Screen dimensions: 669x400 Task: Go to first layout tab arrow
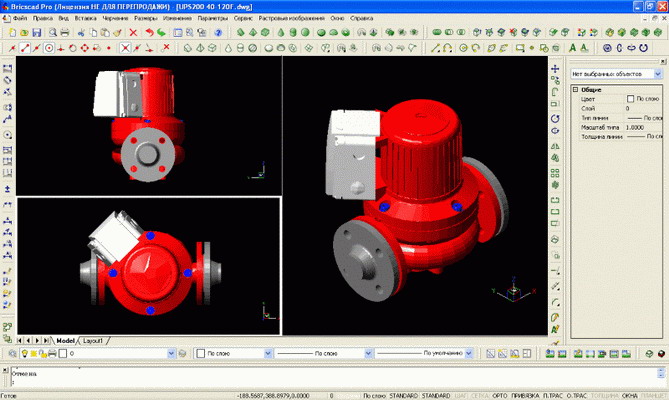pos(20,341)
